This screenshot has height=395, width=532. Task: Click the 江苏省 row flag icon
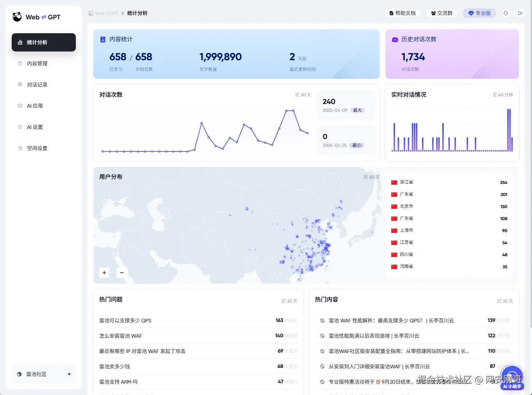[394, 242]
